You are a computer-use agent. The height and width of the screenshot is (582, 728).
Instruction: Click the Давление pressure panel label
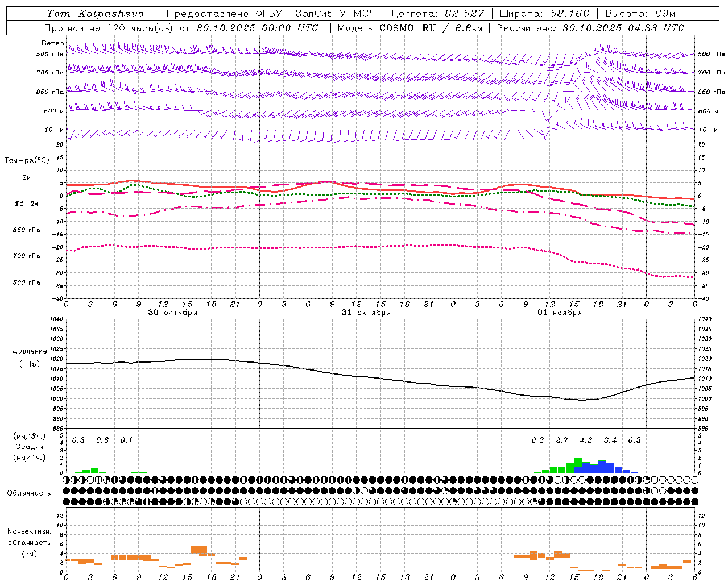click(x=30, y=351)
